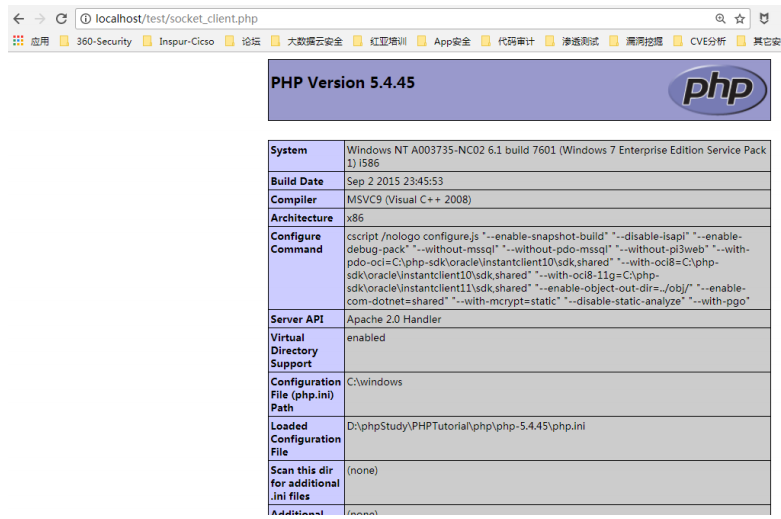Open the 论坛 bookmark folder
781x519 pixels.
pos(243,41)
